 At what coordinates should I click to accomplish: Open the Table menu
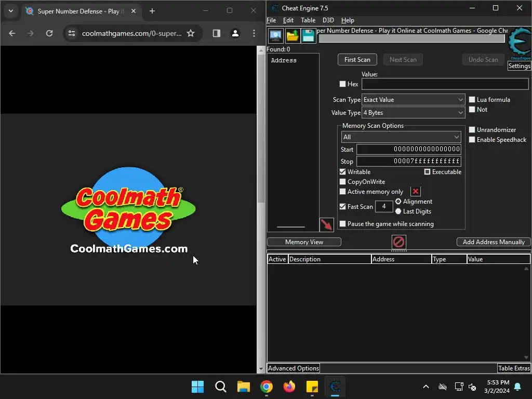(308, 20)
